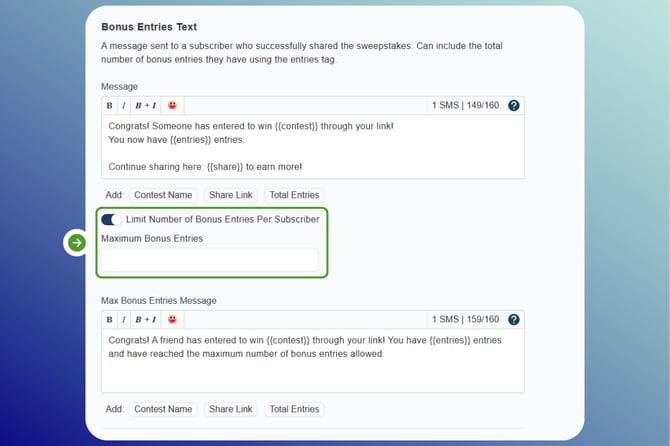Screen dimensions: 670x446
Task: Click Italic icon in Message toolbar
Action: tap(123, 105)
